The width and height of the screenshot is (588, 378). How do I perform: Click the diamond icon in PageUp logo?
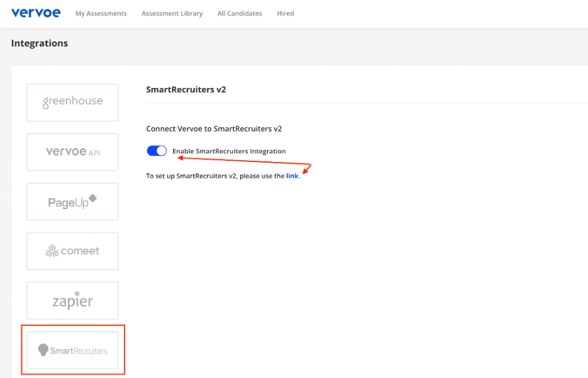click(92, 198)
